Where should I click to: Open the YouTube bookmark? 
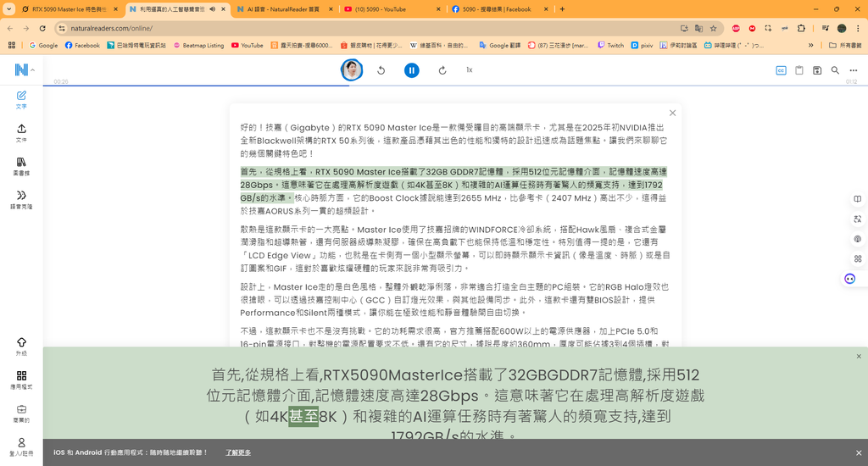[x=248, y=46]
